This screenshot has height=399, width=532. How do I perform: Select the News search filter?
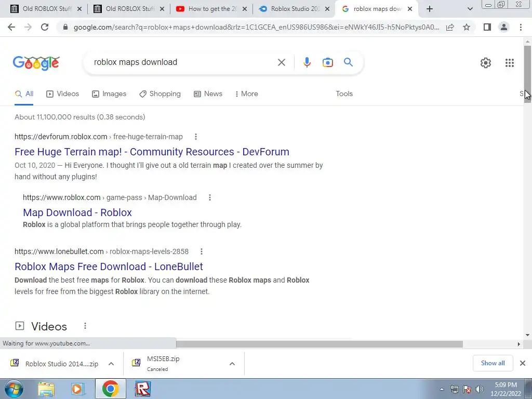pos(208,94)
